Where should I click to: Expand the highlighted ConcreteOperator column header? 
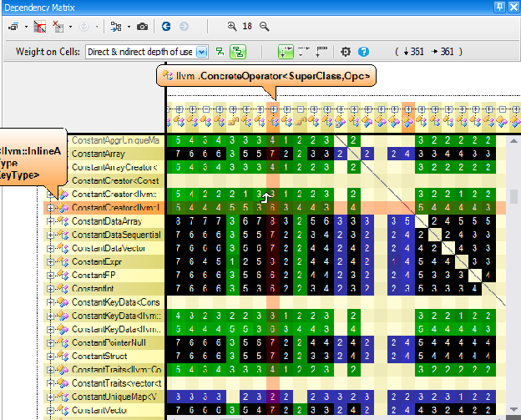[274, 109]
